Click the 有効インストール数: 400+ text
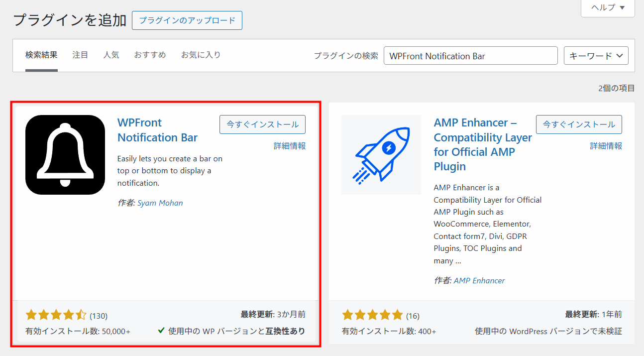This screenshot has height=356, width=644. pos(389,331)
